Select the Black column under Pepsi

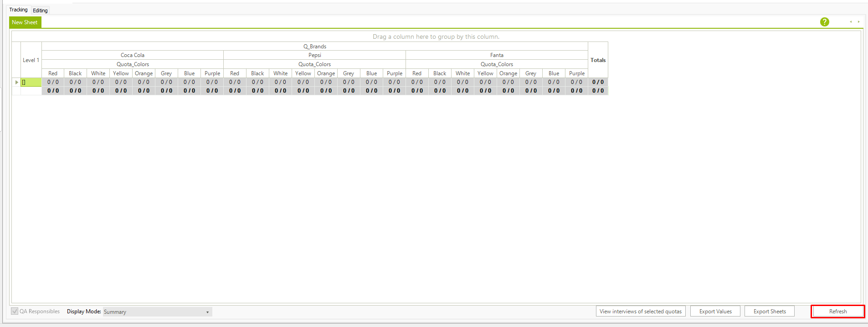coord(257,73)
